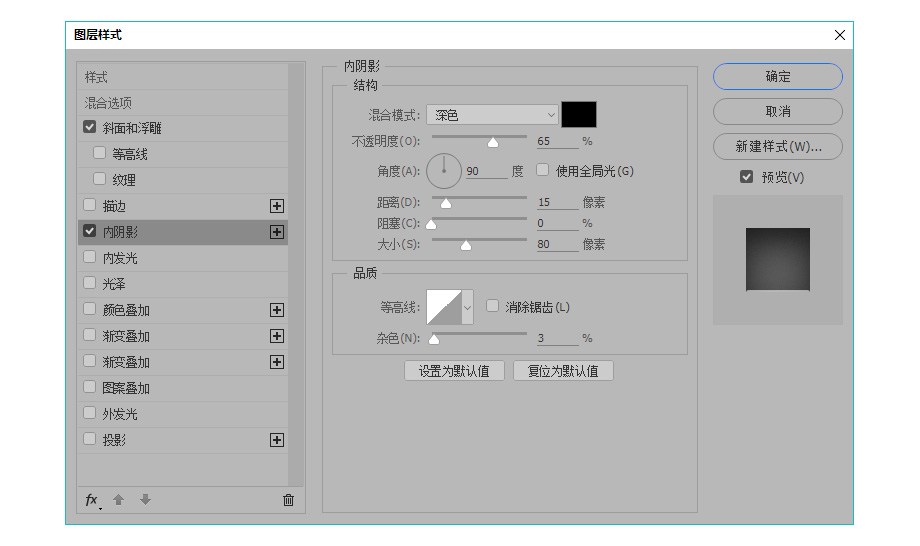The image size is (920, 546).
Task: Add another 内阴影 effect with its plus icon
Action: pyautogui.click(x=277, y=232)
